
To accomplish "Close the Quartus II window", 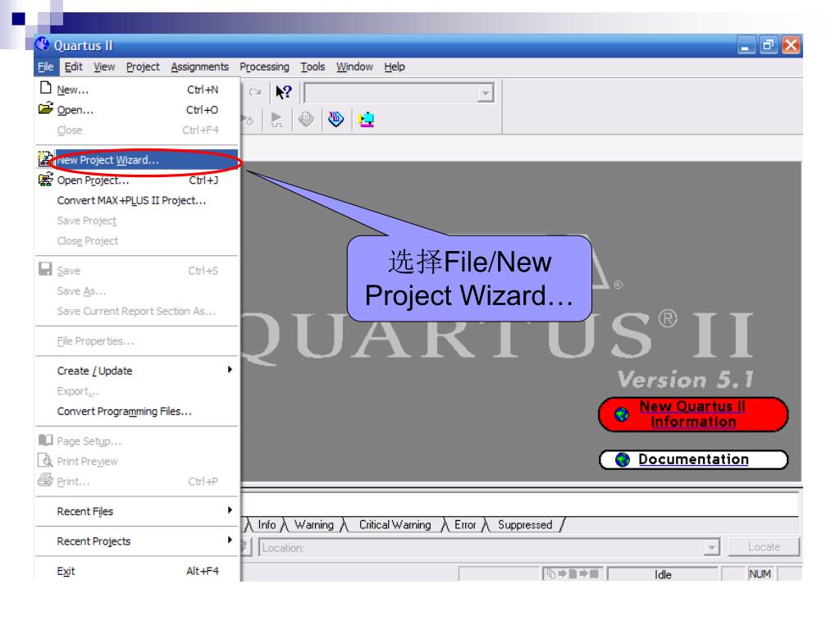I will (791, 46).
